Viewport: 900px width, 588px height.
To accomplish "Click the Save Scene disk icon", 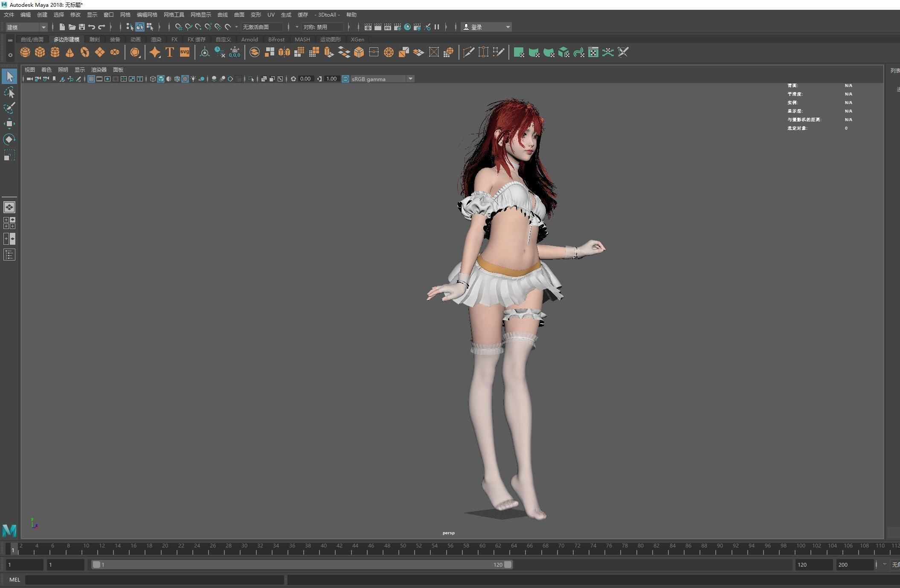I will pos(82,27).
